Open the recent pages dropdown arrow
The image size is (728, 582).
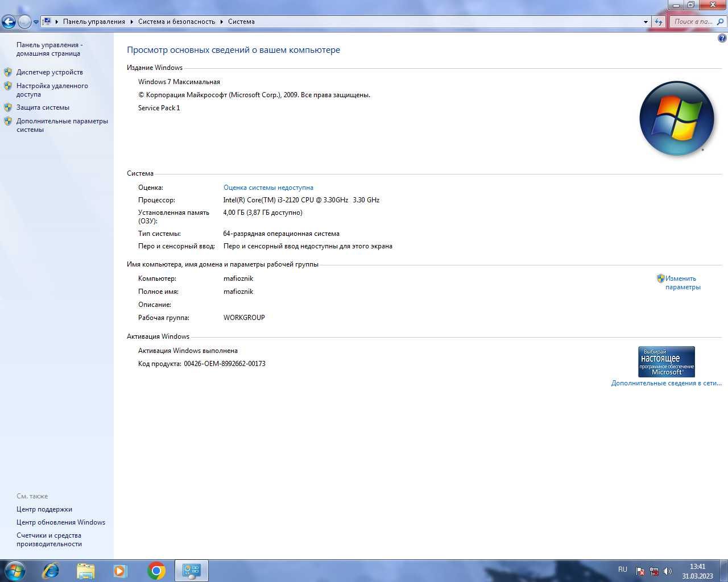pos(36,22)
